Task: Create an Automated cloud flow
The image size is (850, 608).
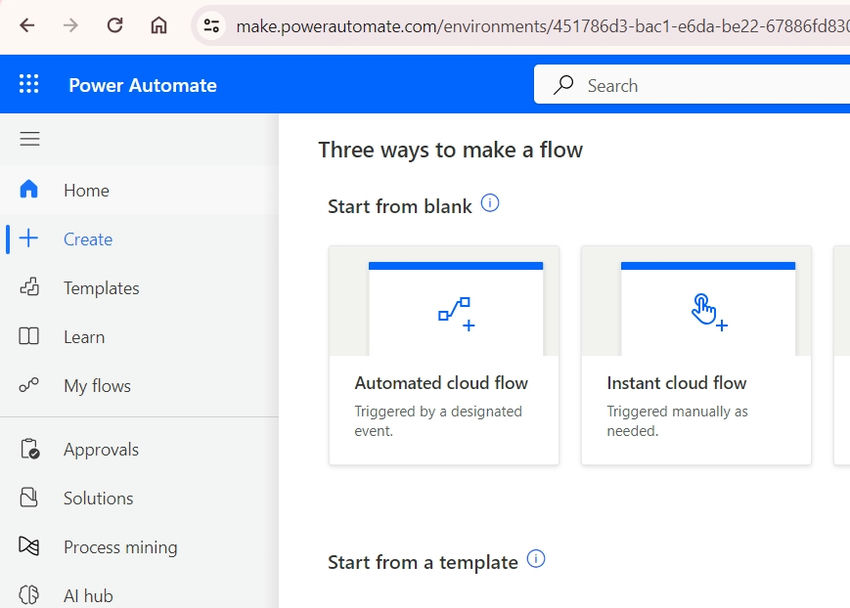Action: click(443, 355)
